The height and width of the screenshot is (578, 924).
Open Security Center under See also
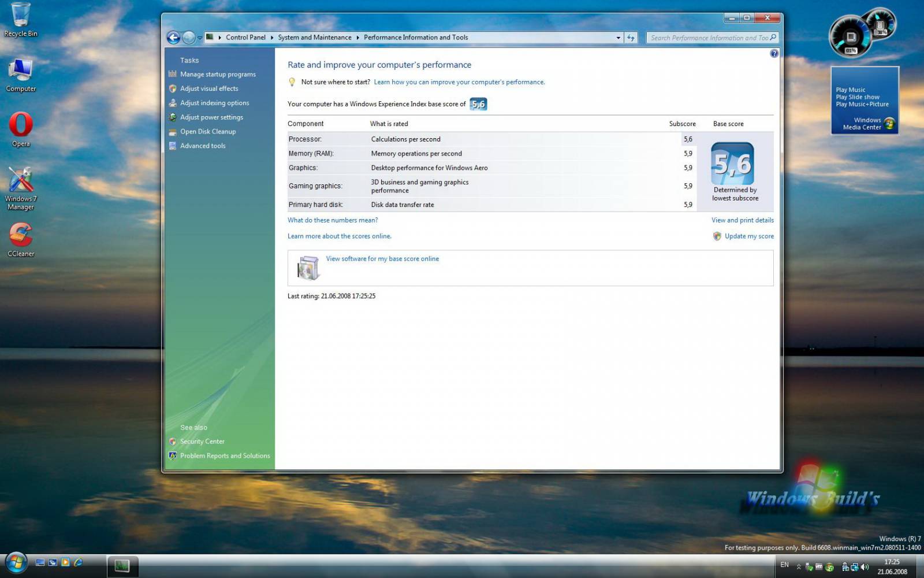point(202,442)
